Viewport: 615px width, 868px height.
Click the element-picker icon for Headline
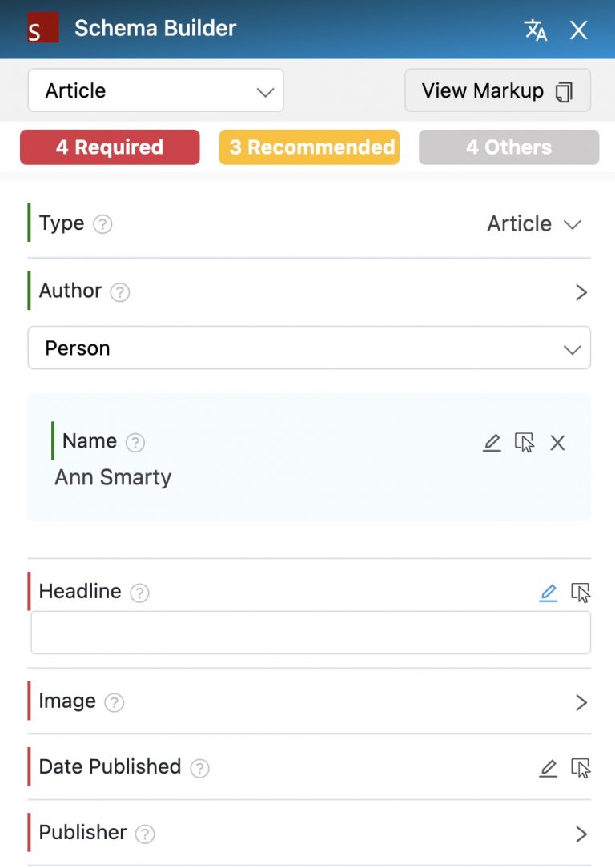click(582, 593)
